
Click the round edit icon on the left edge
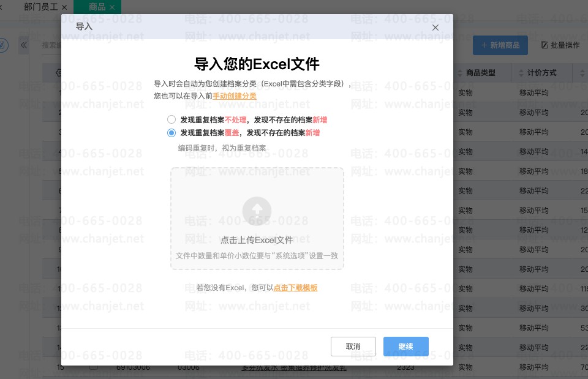click(2, 45)
